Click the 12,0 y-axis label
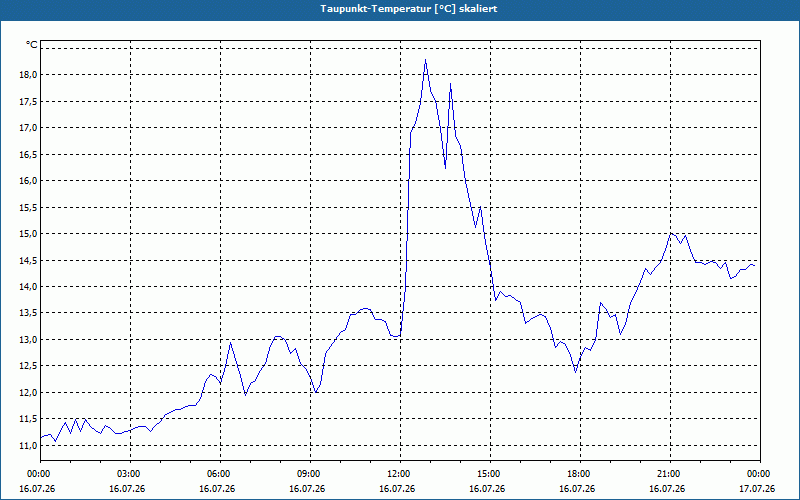The image size is (800, 500). (28, 392)
